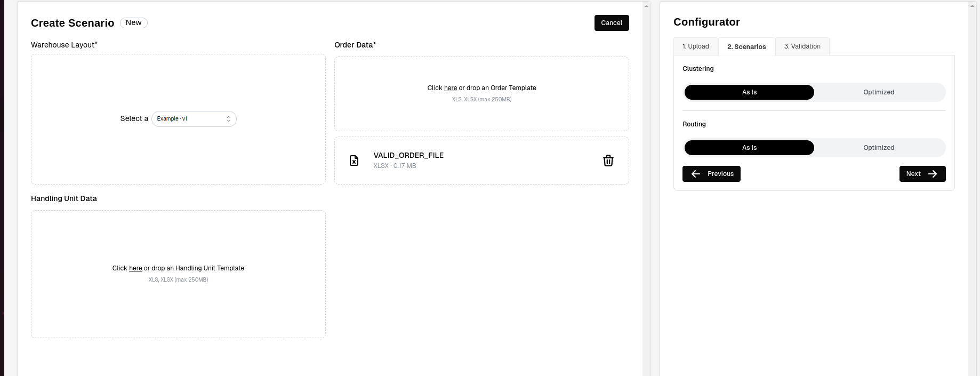Click the Order Data file size hint text
Viewport: 980px width, 376px height.
[481, 100]
